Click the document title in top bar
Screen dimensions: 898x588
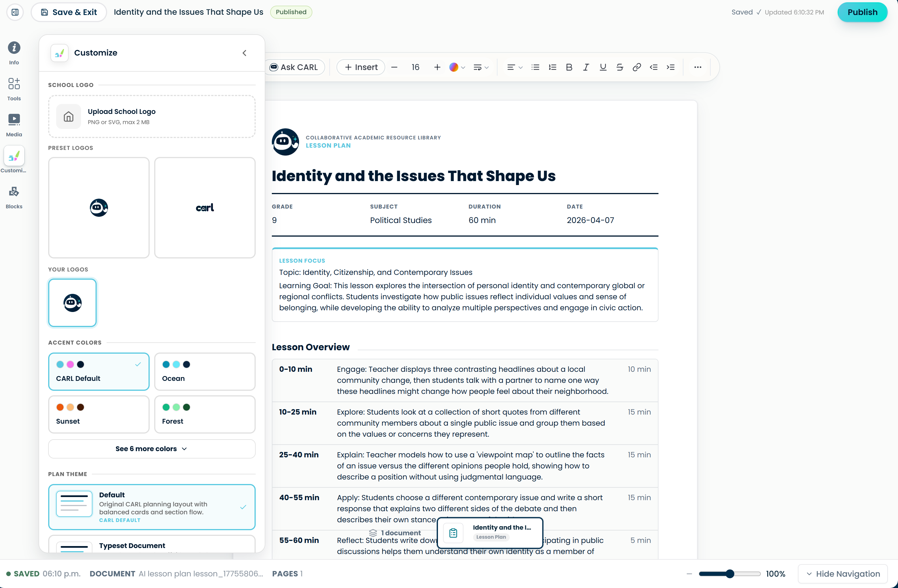click(188, 12)
